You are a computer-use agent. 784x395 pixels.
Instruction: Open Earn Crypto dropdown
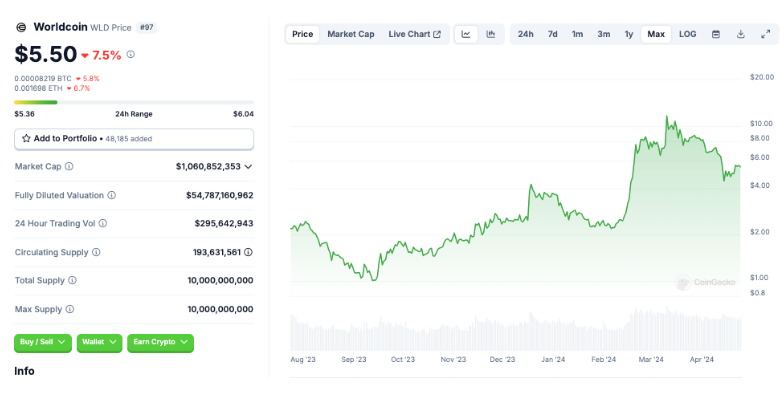160,342
